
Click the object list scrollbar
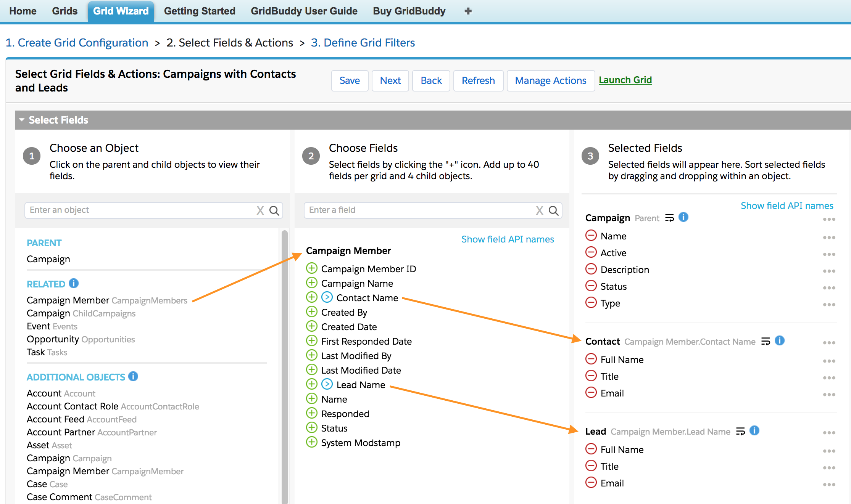tap(284, 366)
